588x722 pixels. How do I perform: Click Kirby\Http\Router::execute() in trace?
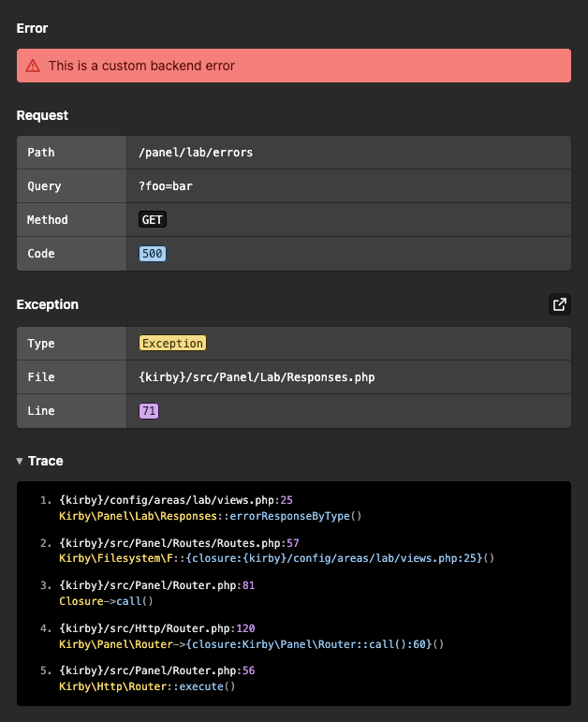(x=147, y=686)
